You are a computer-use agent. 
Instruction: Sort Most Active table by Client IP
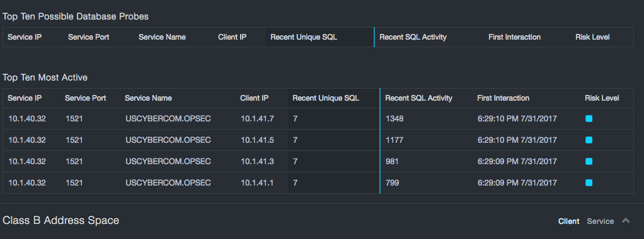(254, 98)
